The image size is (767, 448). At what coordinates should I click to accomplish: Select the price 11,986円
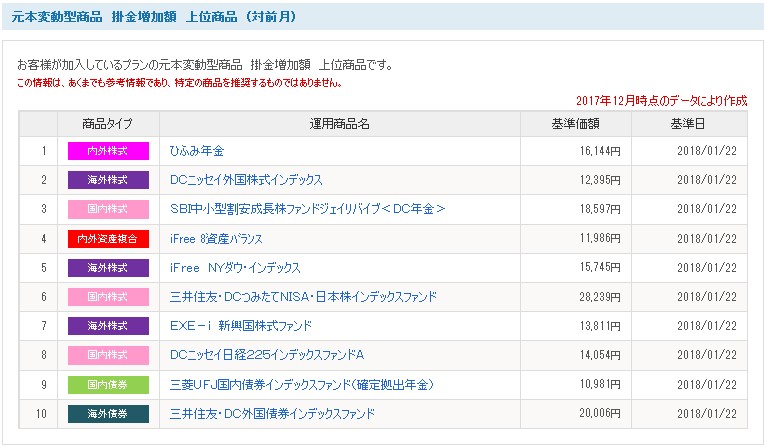[x=600, y=239]
